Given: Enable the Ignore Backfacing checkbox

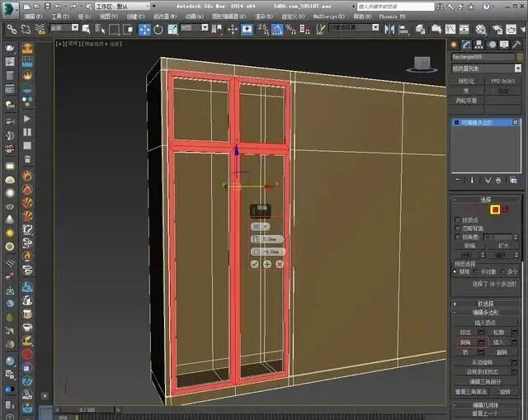Looking at the screenshot, I should [457, 228].
